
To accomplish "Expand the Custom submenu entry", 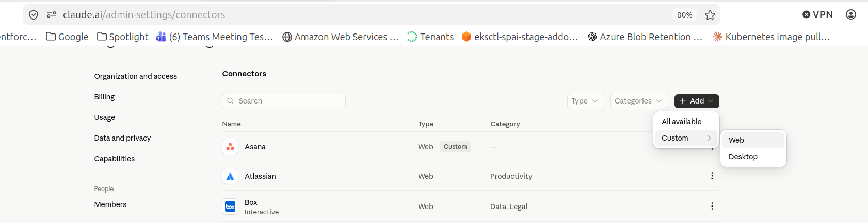I will click(x=686, y=138).
